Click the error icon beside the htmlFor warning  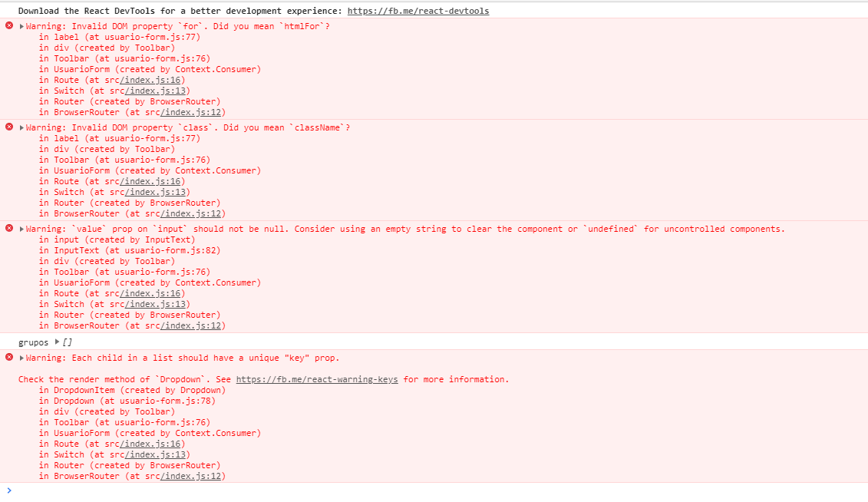[9, 25]
